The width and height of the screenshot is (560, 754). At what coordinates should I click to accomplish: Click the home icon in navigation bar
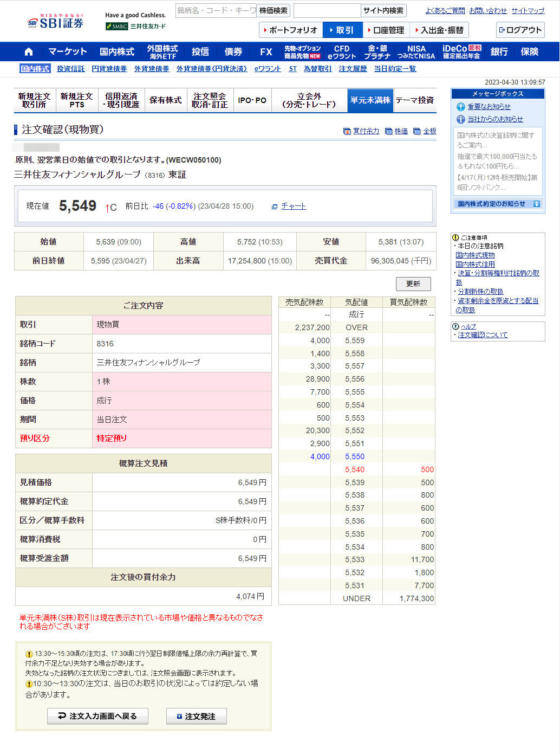(x=29, y=52)
